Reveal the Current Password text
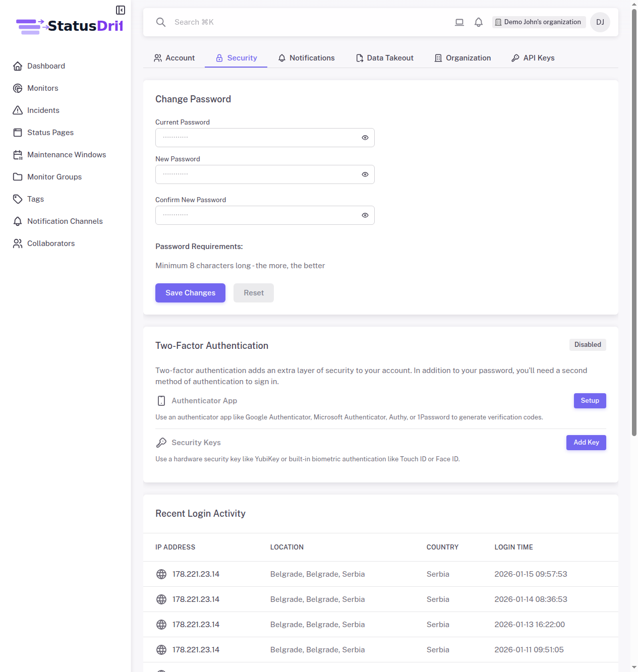The width and height of the screenshot is (638, 672). point(365,137)
